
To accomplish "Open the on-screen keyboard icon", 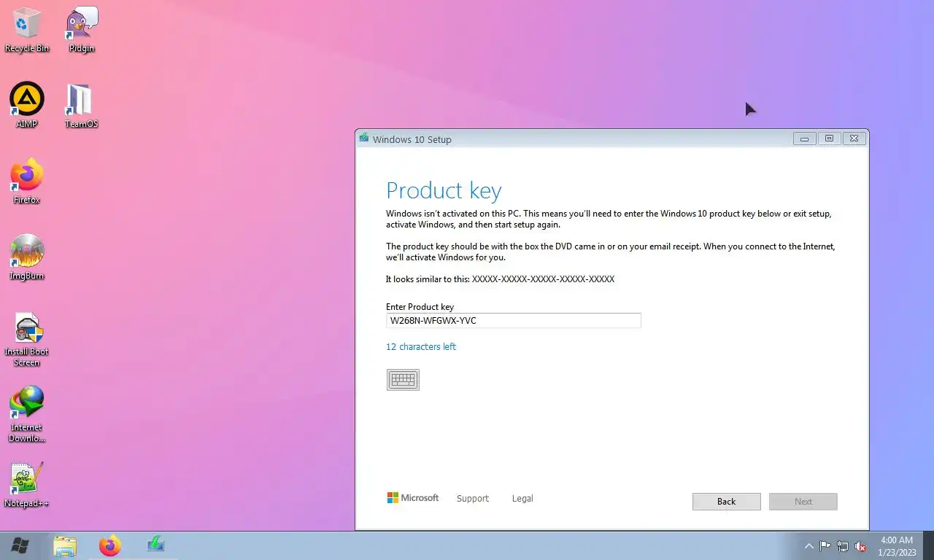I will pyautogui.click(x=403, y=379).
